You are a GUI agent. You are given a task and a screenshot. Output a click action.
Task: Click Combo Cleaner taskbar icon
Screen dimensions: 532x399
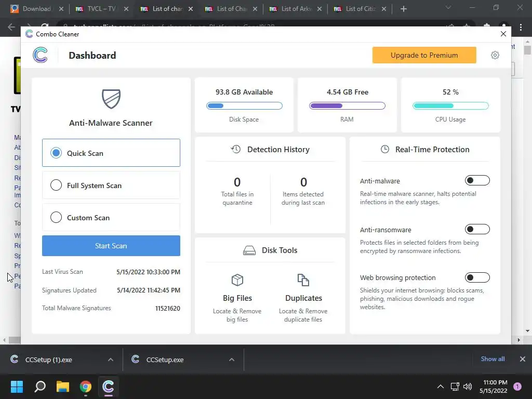tap(108, 387)
